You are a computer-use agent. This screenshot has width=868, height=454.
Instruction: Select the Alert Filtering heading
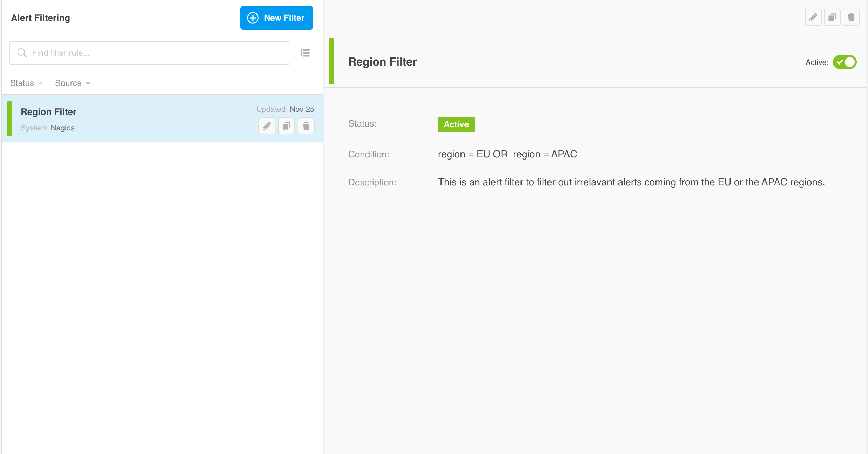pos(40,18)
